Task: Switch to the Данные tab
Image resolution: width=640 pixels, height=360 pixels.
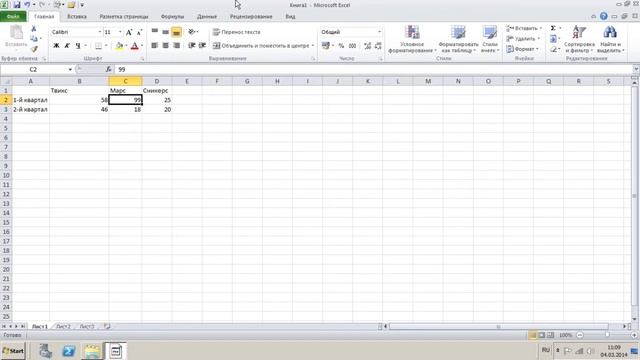Action: point(207,17)
